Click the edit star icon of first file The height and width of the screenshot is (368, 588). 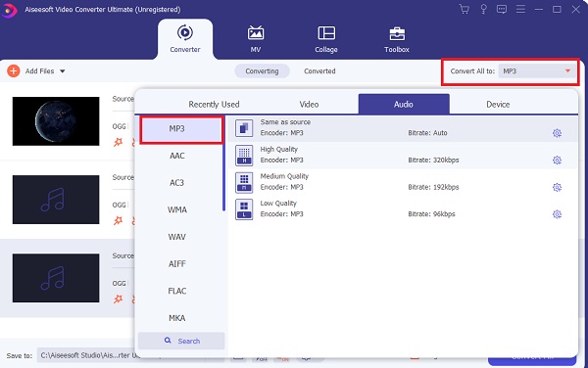coord(119,142)
